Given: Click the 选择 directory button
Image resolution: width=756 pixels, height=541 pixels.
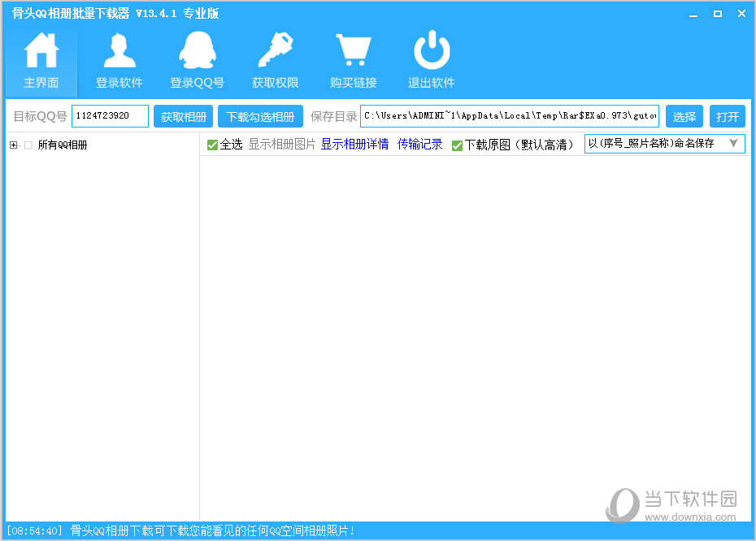Looking at the screenshot, I should pyautogui.click(x=684, y=117).
